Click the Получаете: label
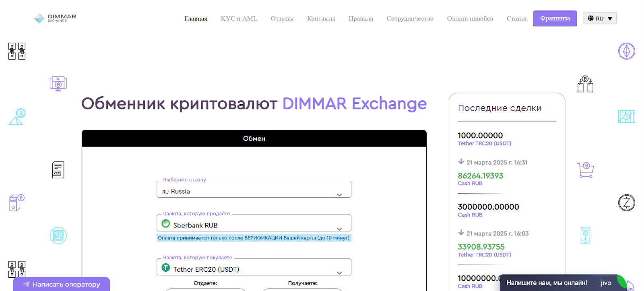This screenshot has height=291, width=644. 303,283
